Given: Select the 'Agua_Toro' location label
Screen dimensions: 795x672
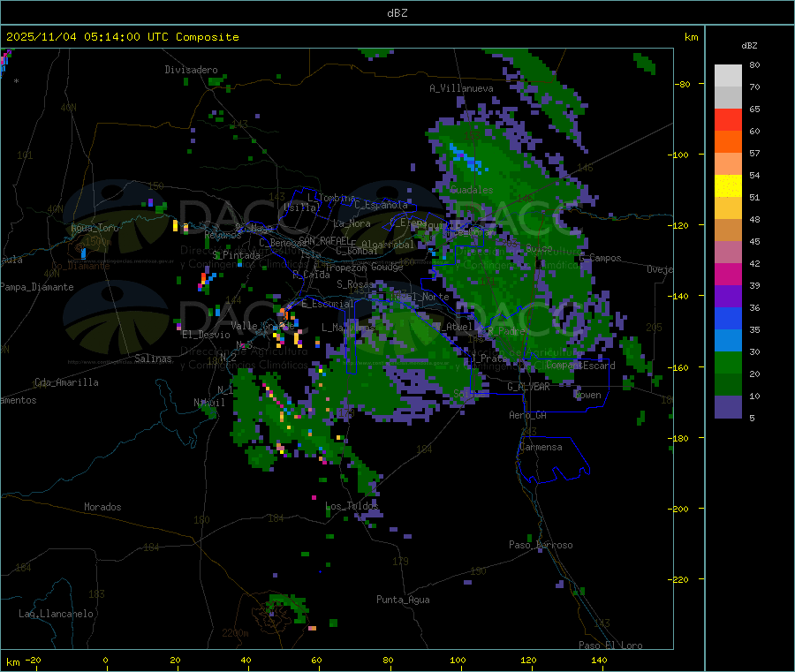Looking at the screenshot, I should click(95, 228).
